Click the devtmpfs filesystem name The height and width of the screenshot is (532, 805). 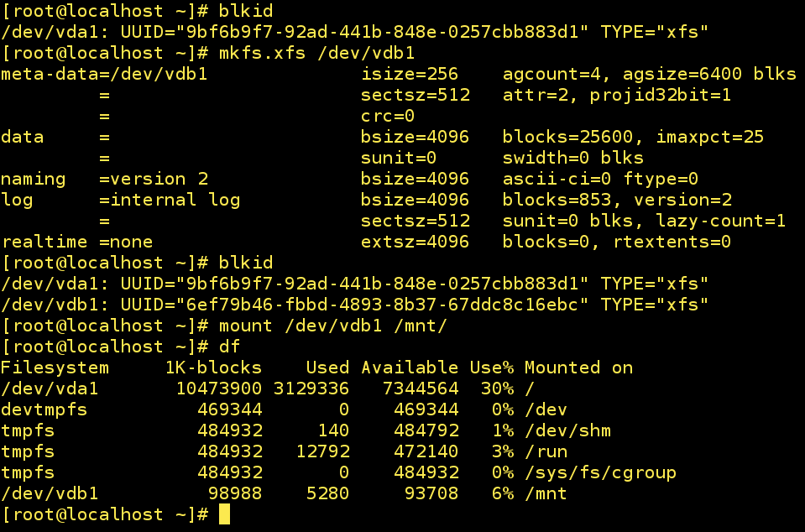coord(44,409)
